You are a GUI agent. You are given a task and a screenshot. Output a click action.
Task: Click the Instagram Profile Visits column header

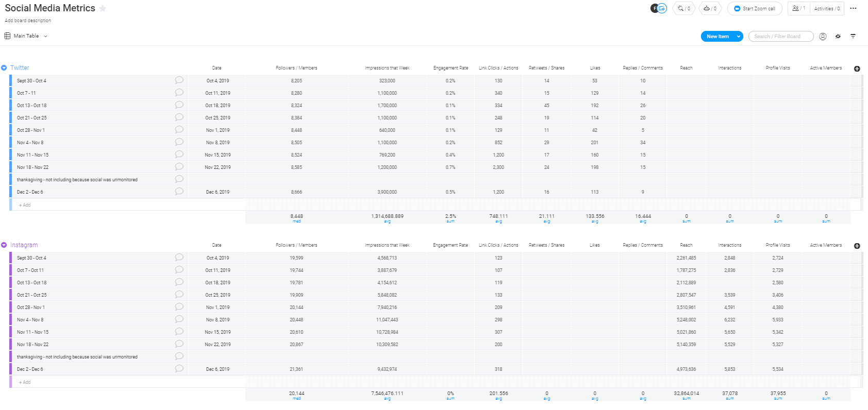click(778, 245)
